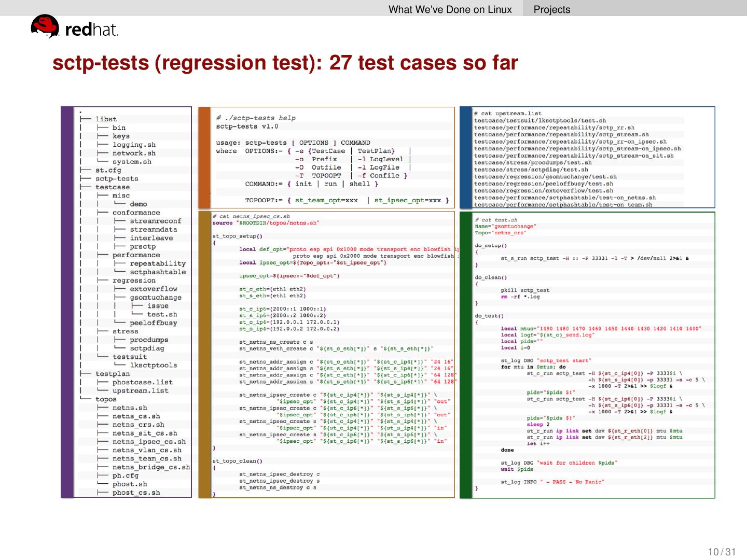Select the stress folder in directory tree

point(125,331)
